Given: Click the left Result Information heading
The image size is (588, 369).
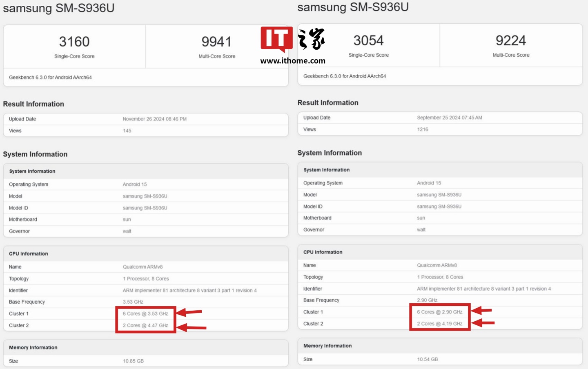Looking at the screenshot, I should pos(33,104).
